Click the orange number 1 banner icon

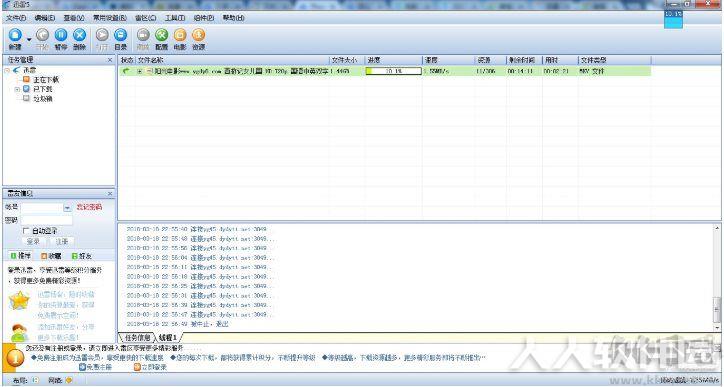click(14, 358)
